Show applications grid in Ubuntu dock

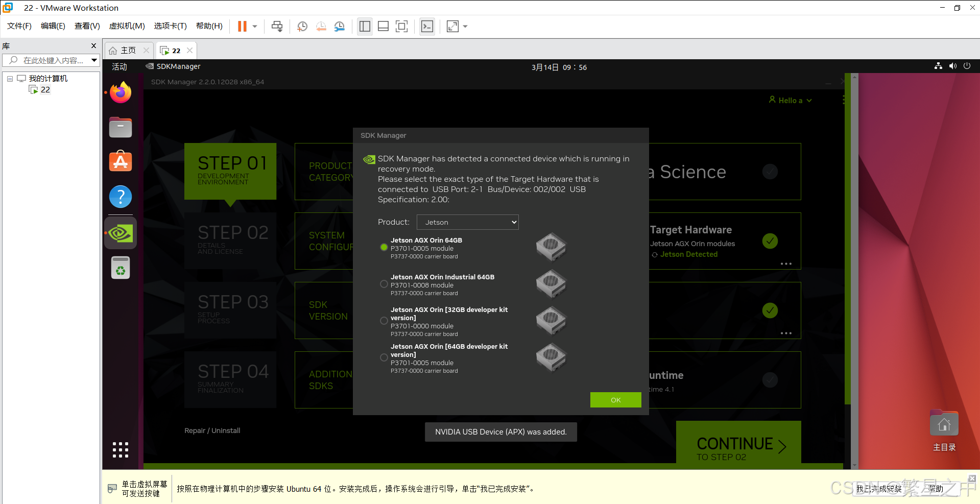tap(121, 450)
